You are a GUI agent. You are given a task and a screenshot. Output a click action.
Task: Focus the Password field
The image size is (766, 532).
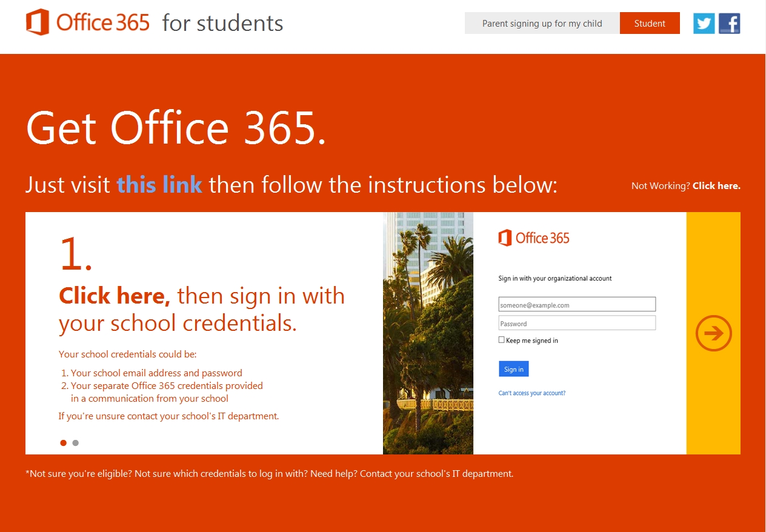577,323
